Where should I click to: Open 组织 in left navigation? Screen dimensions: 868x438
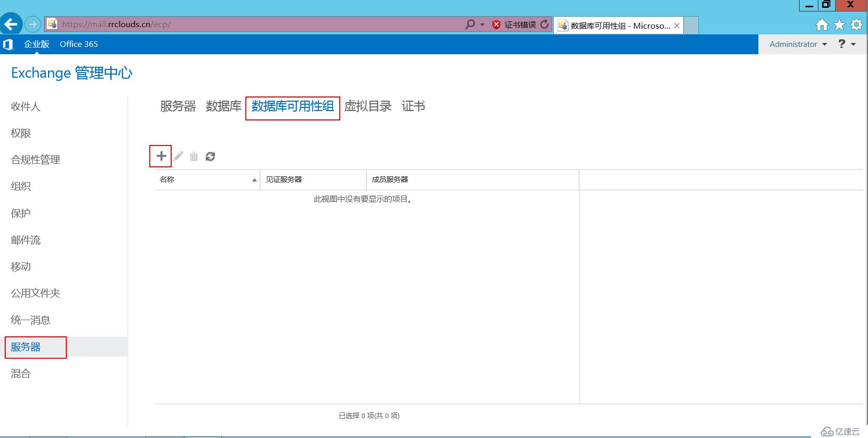[21, 186]
